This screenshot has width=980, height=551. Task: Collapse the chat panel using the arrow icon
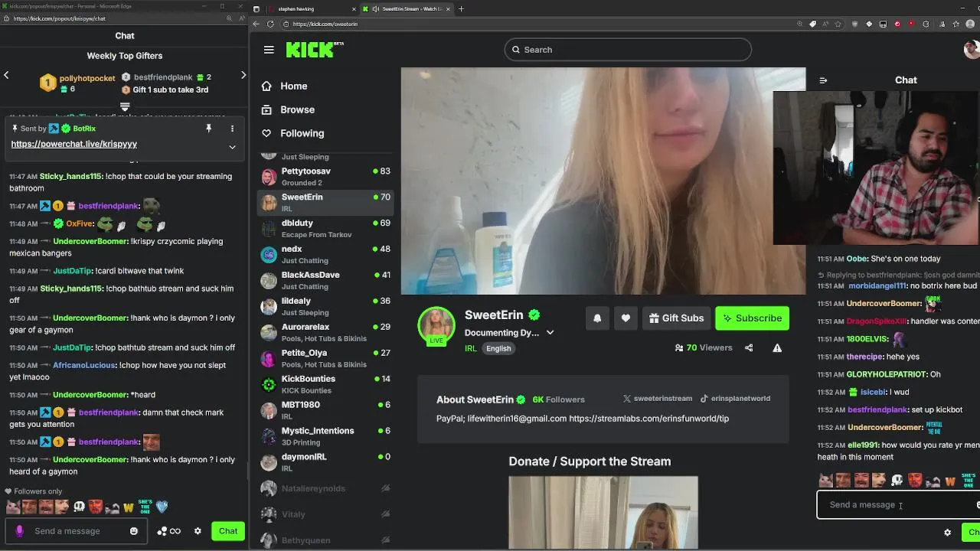tap(823, 80)
